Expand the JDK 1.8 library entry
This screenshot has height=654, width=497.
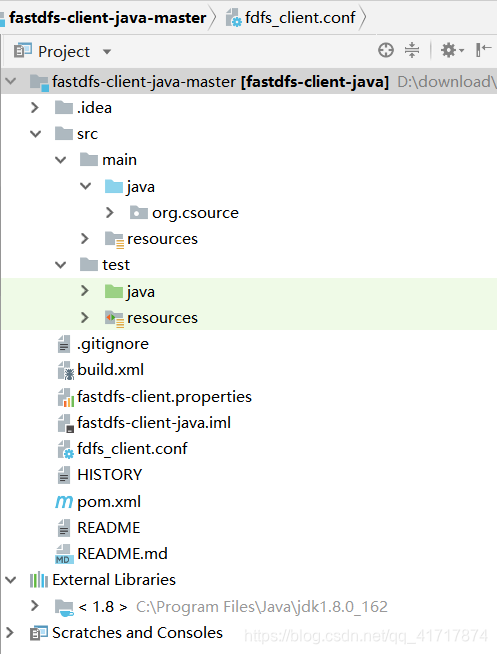click(35, 606)
